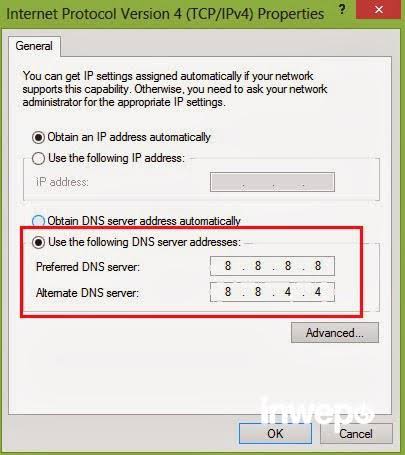Click the Cancel button
405x455 pixels.
pyautogui.click(x=356, y=434)
